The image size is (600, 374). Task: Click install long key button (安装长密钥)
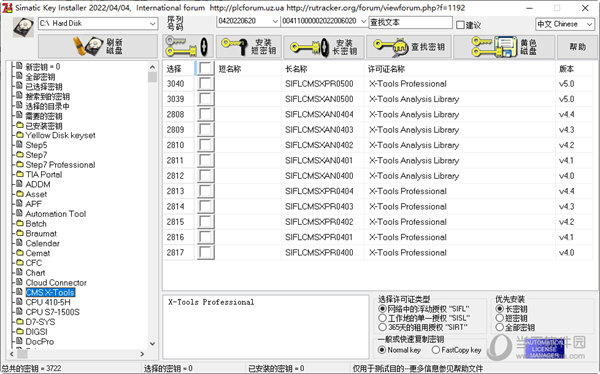[324, 46]
